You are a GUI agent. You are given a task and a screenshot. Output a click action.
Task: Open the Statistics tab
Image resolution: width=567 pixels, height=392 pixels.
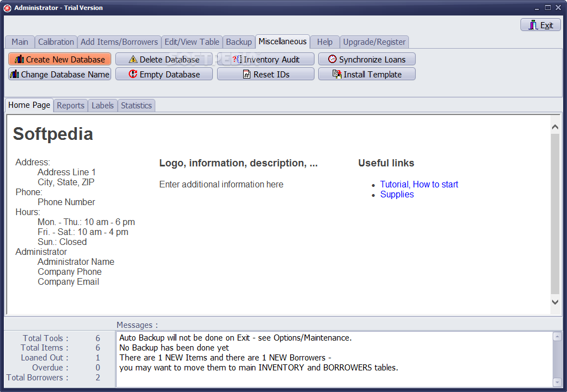pos(136,106)
